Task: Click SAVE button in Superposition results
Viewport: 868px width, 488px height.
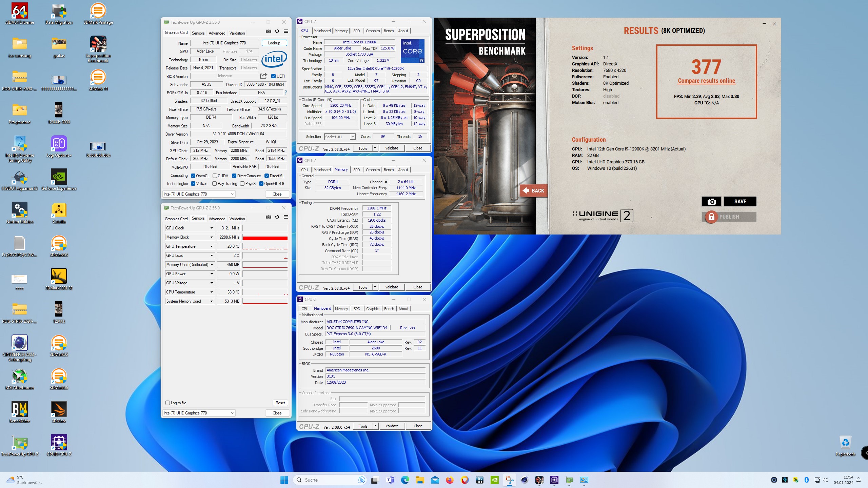Action: (740, 201)
